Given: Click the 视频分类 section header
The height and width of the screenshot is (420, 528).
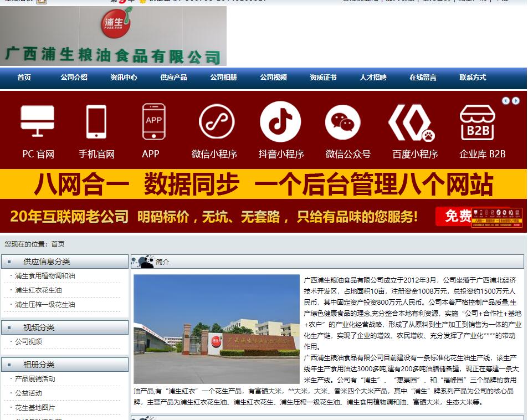Looking at the screenshot, I should (65, 327).
